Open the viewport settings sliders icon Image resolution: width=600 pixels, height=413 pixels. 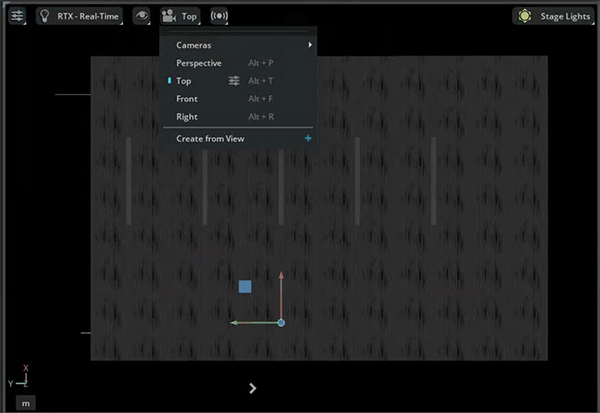point(17,16)
